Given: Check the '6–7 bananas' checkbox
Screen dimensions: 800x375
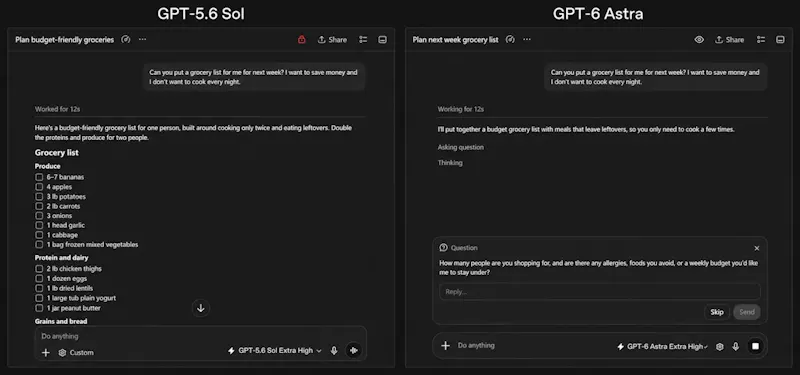Looking at the screenshot, I should [39, 177].
